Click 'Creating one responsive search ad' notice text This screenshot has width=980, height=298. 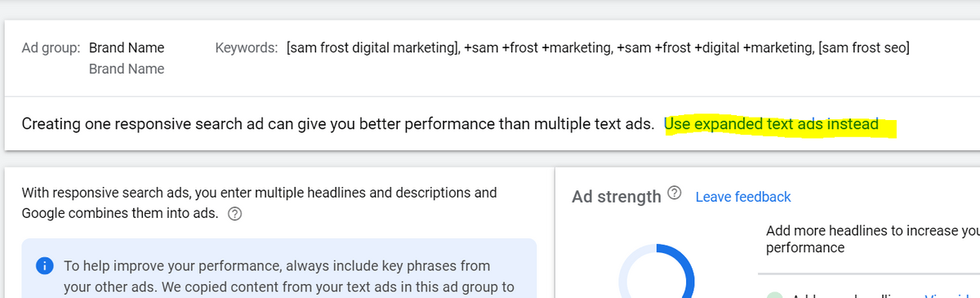pyautogui.click(x=338, y=124)
